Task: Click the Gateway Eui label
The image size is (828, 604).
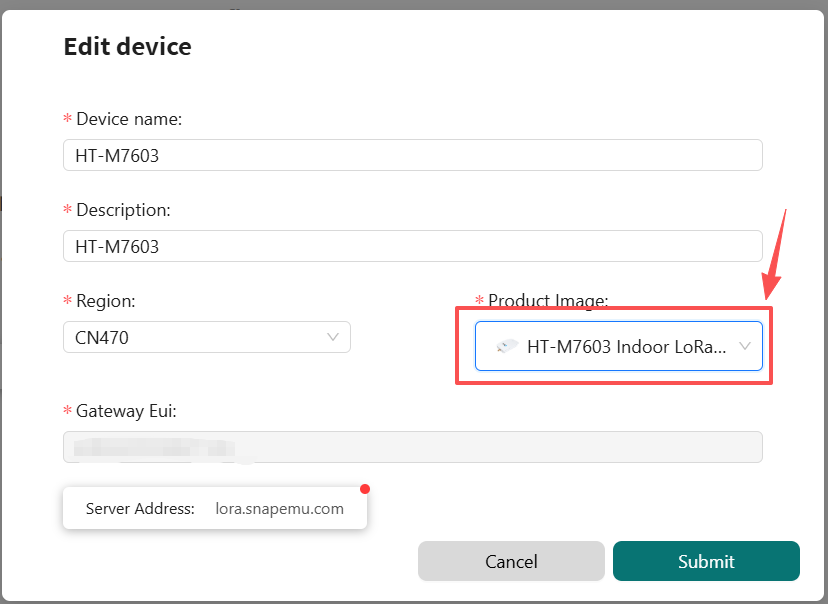Action: click(126, 411)
